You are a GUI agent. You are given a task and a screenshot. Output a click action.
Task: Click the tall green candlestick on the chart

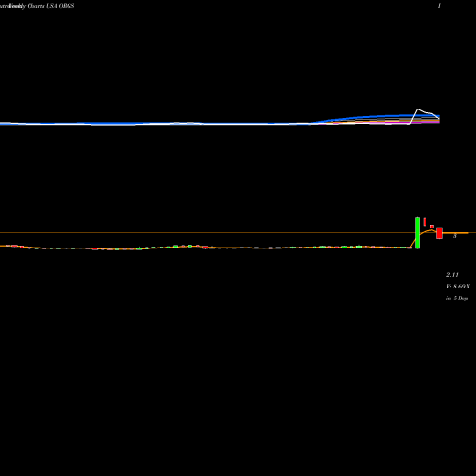(417, 232)
